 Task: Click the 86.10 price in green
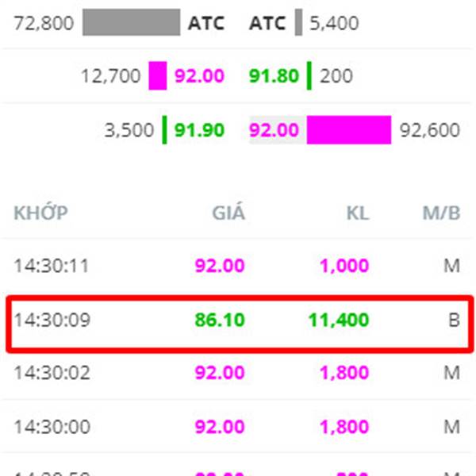[x=220, y=320]
